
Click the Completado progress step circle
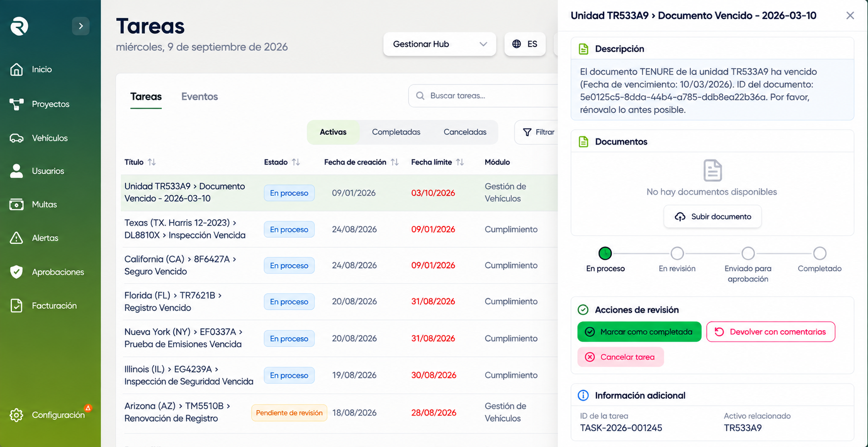[x=820, y=253]
